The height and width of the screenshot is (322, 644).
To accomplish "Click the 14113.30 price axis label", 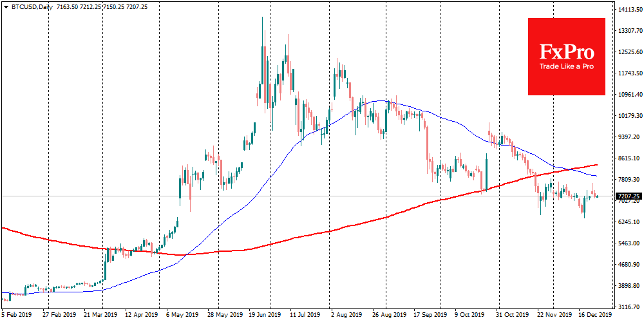I will [629, 10].
